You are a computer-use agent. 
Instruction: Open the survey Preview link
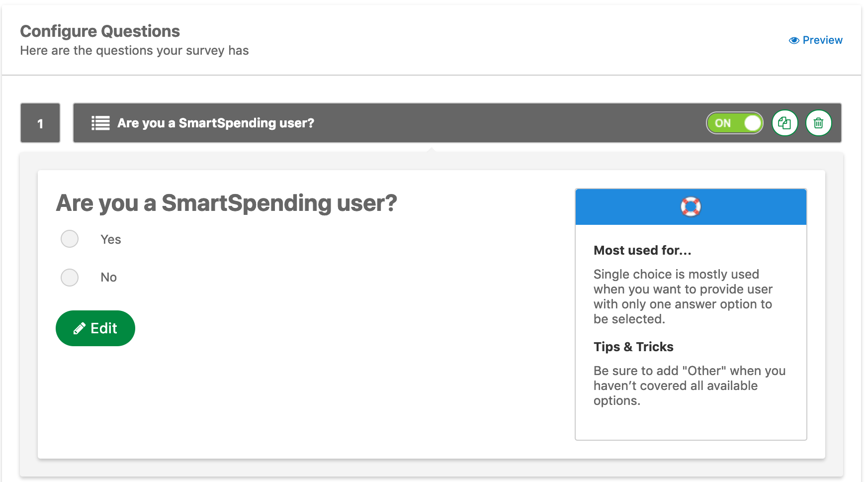[x=816, y=40]
